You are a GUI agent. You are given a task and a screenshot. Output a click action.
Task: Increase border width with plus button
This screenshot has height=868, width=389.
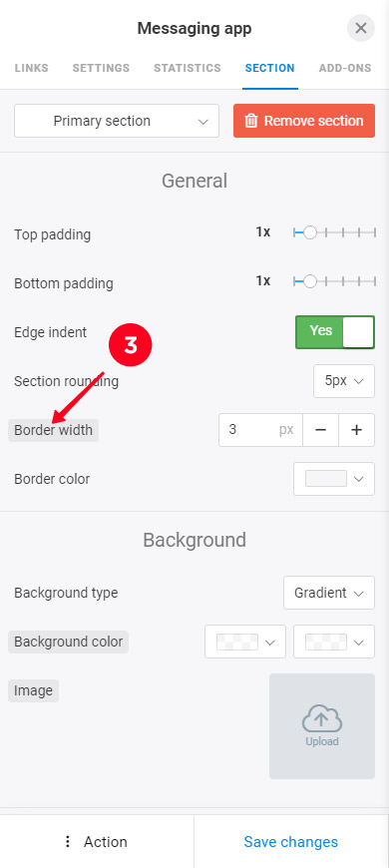click(x=357, y=430)
